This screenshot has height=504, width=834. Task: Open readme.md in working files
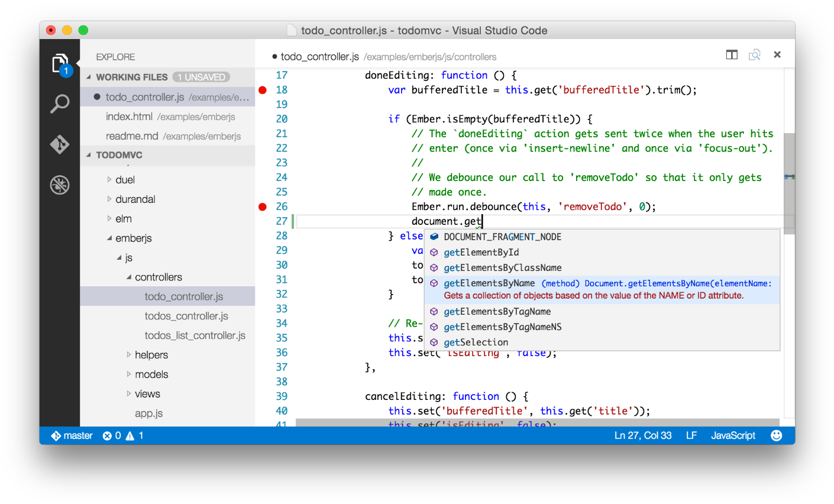(167, 136)
